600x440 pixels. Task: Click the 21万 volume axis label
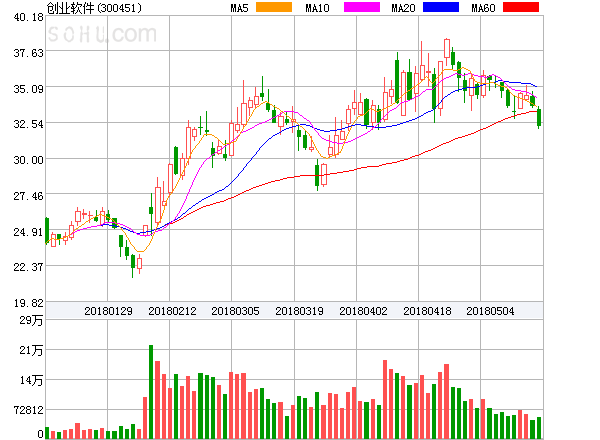(x=31, y=350)
